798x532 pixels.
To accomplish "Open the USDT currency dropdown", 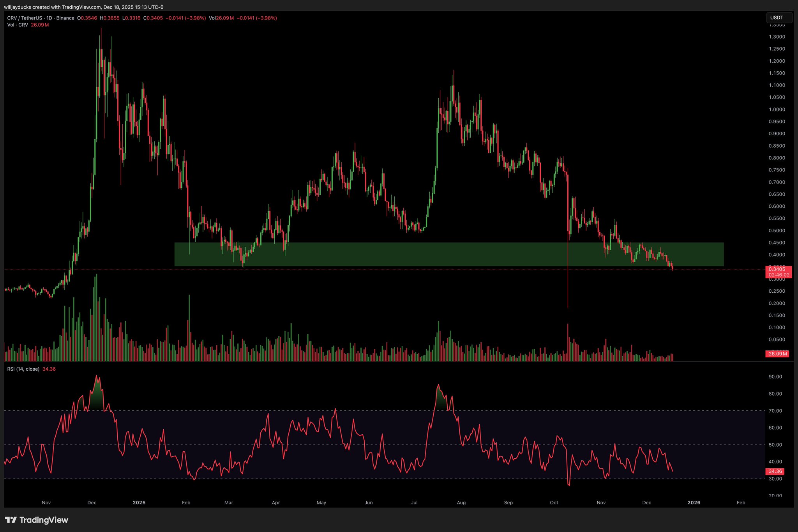I will [x=779, y=18].
